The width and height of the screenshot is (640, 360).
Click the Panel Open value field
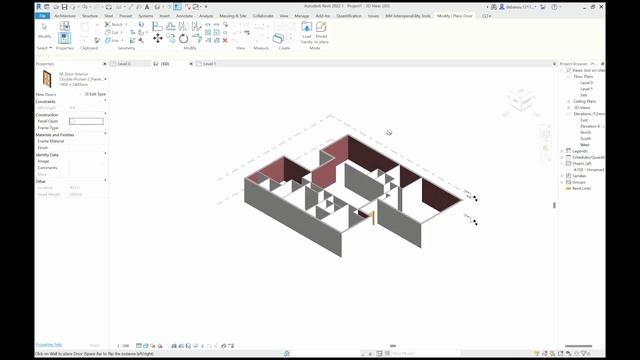(x=86, y=121)
